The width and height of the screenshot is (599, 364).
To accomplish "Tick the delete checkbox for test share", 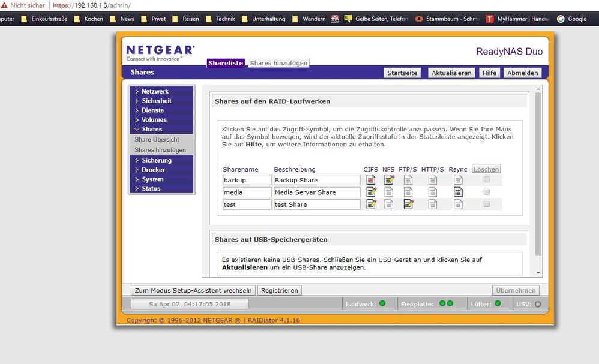I will click(486, 204).
